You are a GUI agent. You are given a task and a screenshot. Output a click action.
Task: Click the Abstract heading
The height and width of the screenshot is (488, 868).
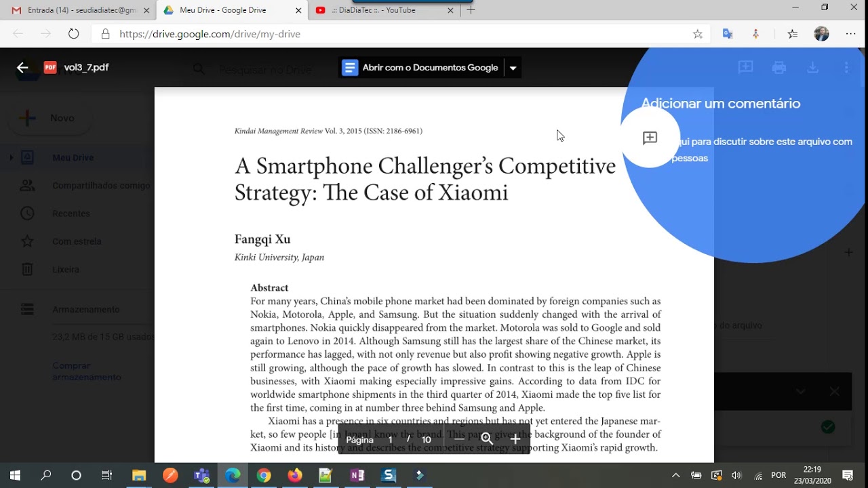pyautogui.click(x=269, y=288)
